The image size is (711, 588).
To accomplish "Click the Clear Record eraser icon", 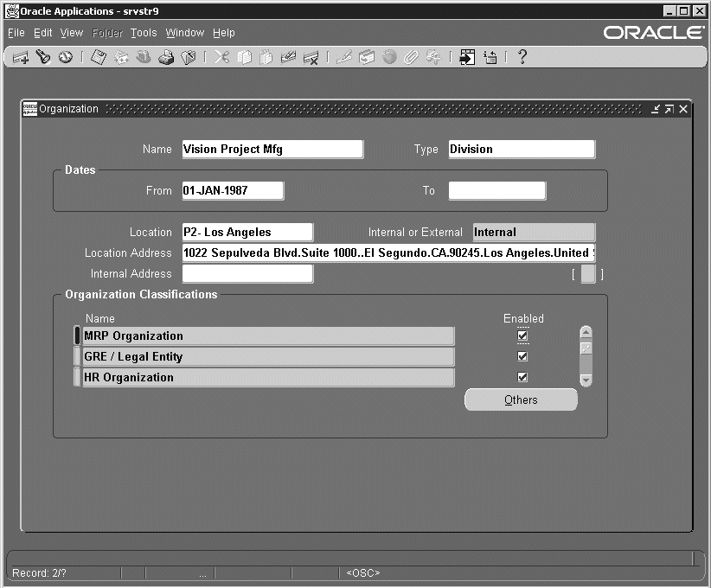I will pyautogui.click(x=288, y=57).
